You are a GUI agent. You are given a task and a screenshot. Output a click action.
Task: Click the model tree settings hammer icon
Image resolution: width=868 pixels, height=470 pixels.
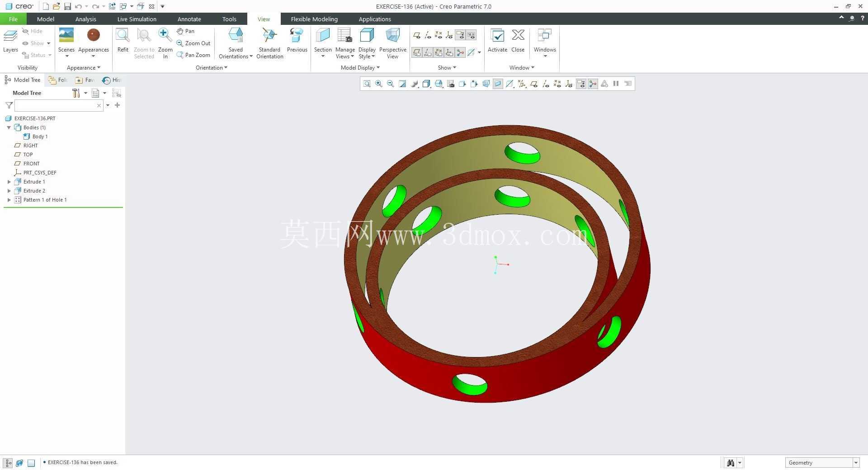tap(76, 93)
